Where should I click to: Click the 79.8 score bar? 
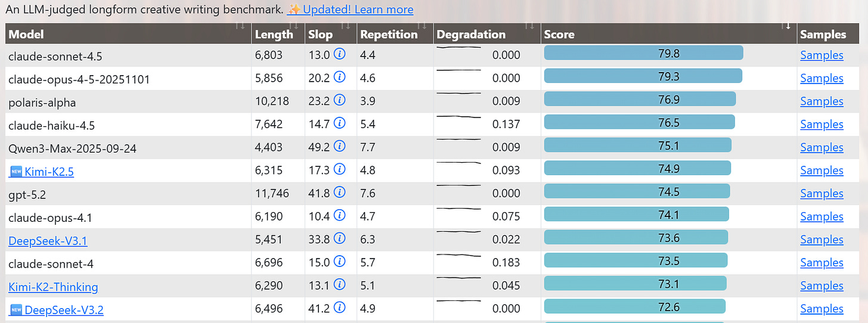[x=644, y=53]
